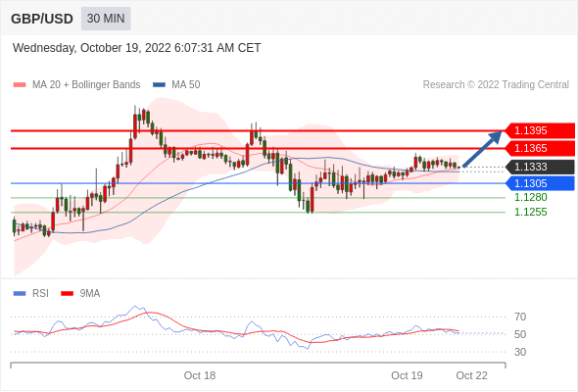
Task: Toggle the RSI legend label
Action: pyautogui.click(x=40, y=294)
